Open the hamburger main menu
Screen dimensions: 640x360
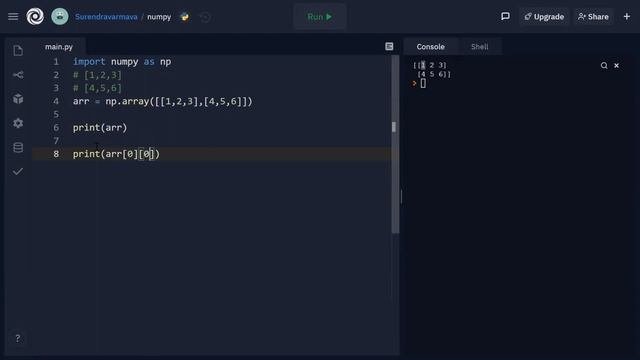click(13, 17)
